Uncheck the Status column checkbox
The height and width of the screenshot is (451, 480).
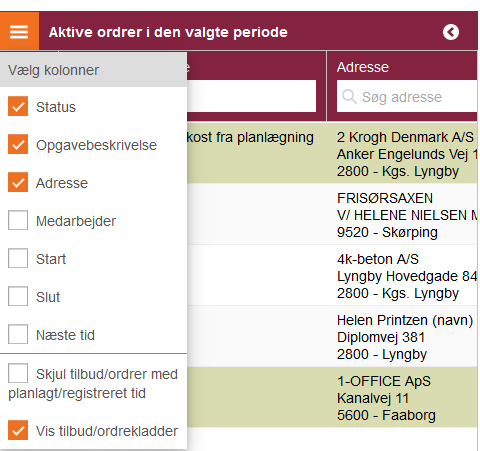pos(18,107)
